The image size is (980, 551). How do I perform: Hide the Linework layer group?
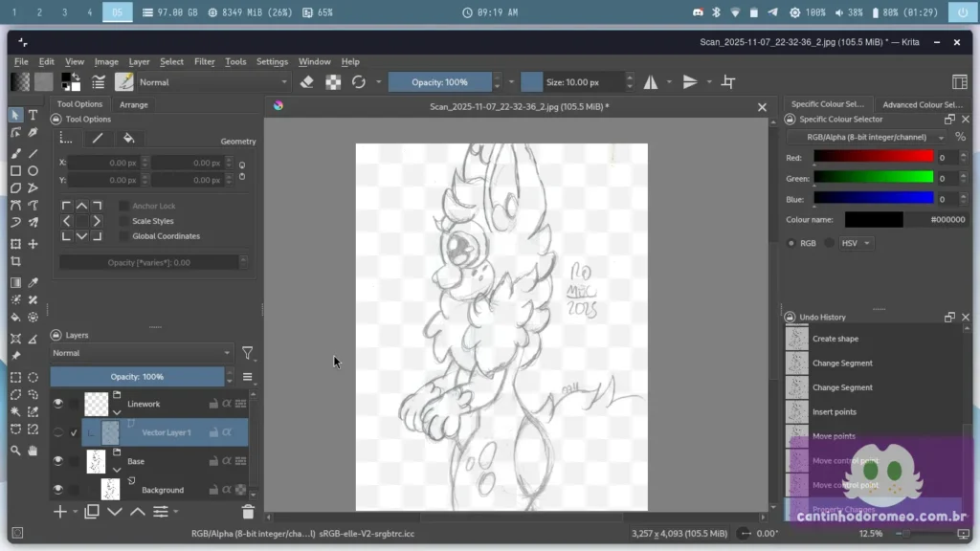point(57,404)
